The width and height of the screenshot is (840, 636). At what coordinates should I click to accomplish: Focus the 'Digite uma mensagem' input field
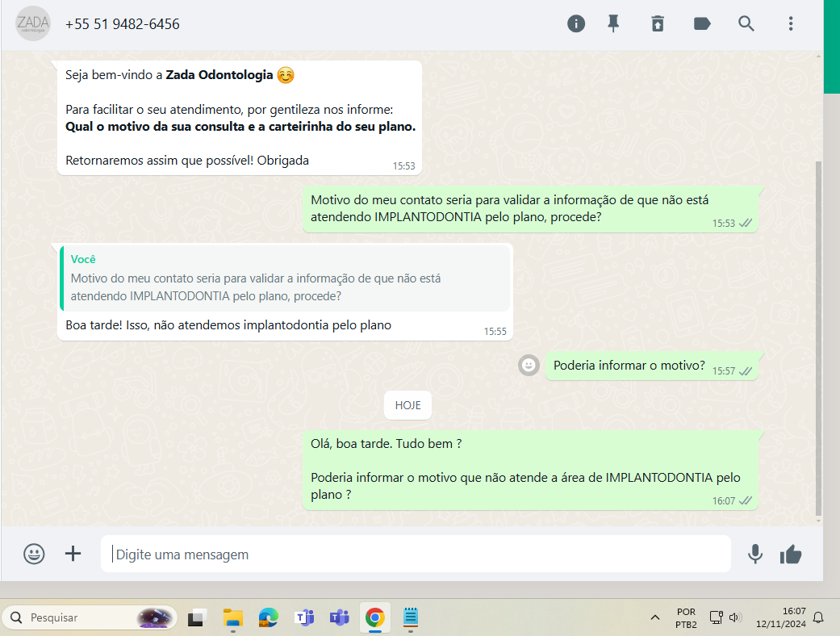click(416, 554)
